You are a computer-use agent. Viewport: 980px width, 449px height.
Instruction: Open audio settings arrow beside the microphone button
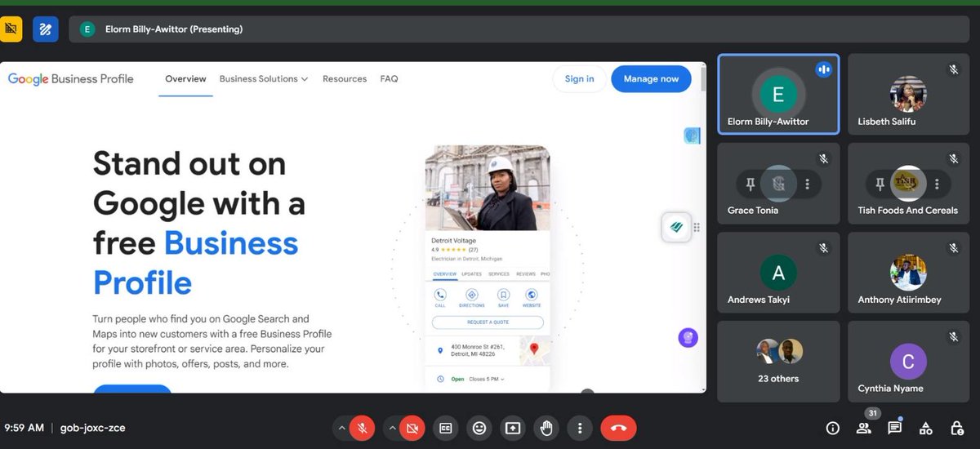[342, 428]
